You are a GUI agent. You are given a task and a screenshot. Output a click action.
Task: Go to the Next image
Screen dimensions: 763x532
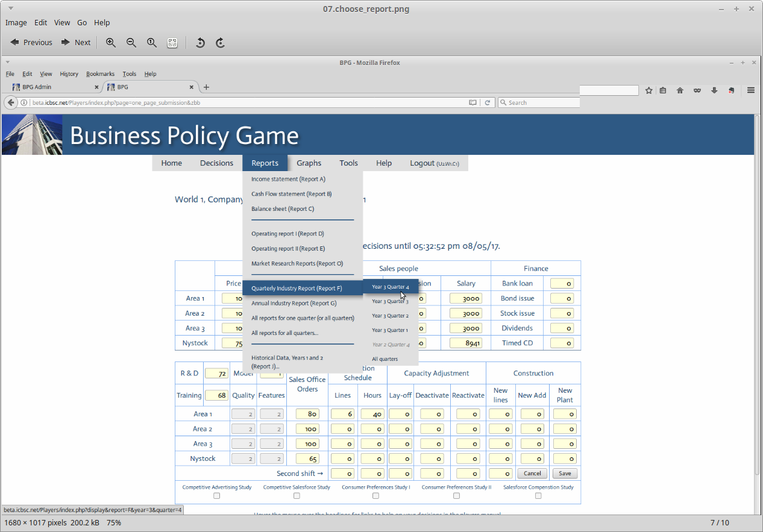[x=76, y=42]
